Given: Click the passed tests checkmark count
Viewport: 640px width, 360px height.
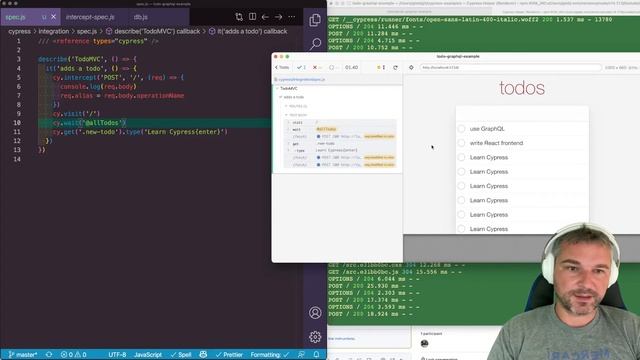Looking at the screenshot, I should pos(301,67).
